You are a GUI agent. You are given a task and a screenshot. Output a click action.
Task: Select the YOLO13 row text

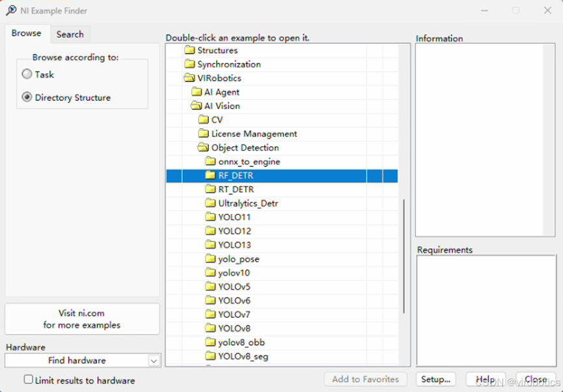pos(235,245)
